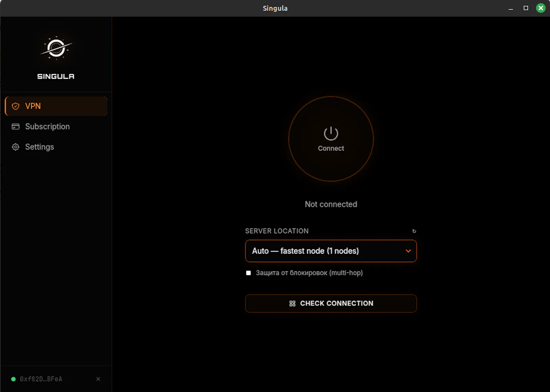Image resolution: width=550 pixels, height=392 pixels.
Task: Click the Not connected status text
Action: tap(331, 204)
